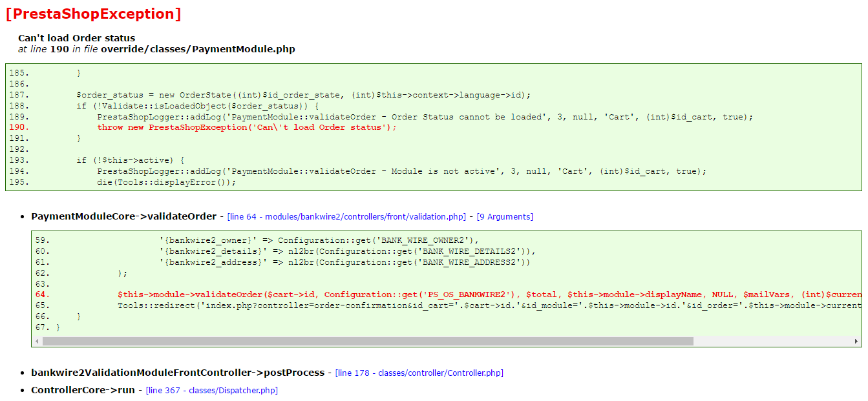Click line 59 bankwire2_owner code
This screenshot has width=868, height=401.
click(x=319, y=240)
